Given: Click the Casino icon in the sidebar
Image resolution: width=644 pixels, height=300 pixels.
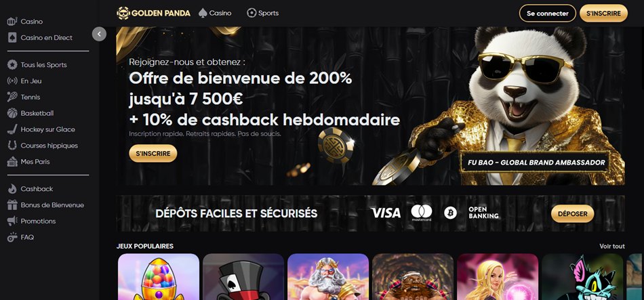Looking at the screenshot, I should point(12,22).
